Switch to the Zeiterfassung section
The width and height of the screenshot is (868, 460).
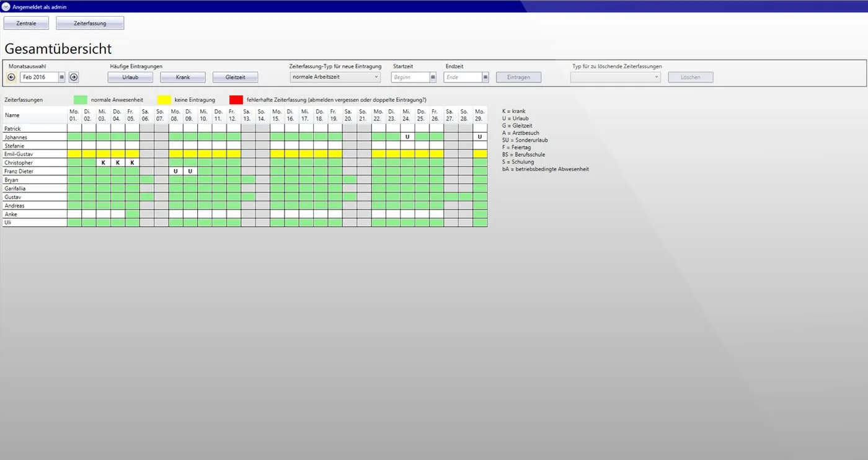(90, 23)
